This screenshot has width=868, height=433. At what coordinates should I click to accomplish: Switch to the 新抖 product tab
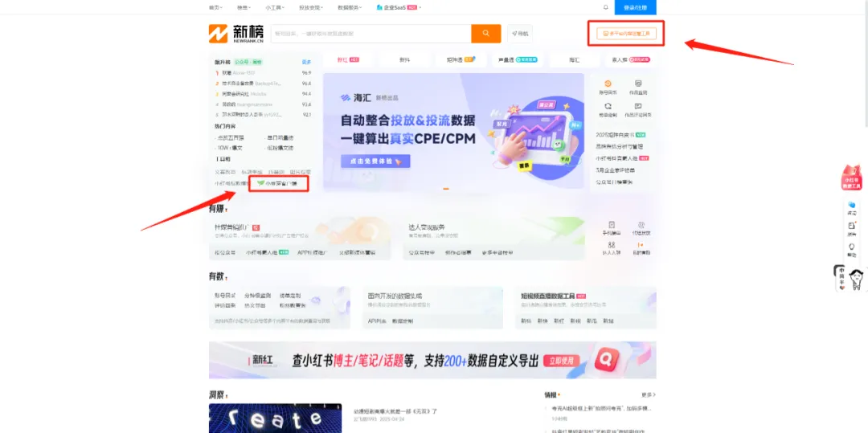[404, 59]
